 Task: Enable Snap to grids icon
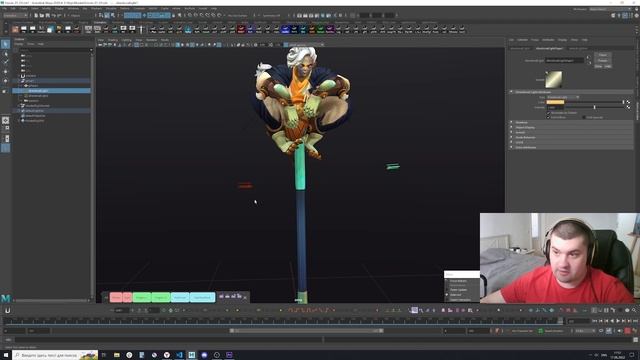(190, 15)
